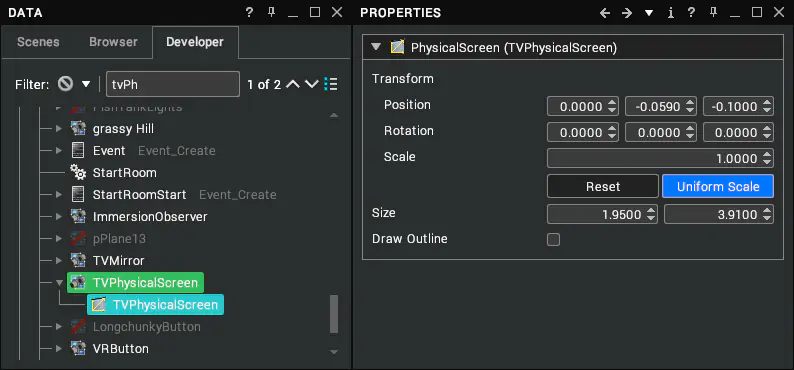Viewport: 794px width, 370px height.
Task: Toggle the Uniform Scale button
Action: click(718, 186)
